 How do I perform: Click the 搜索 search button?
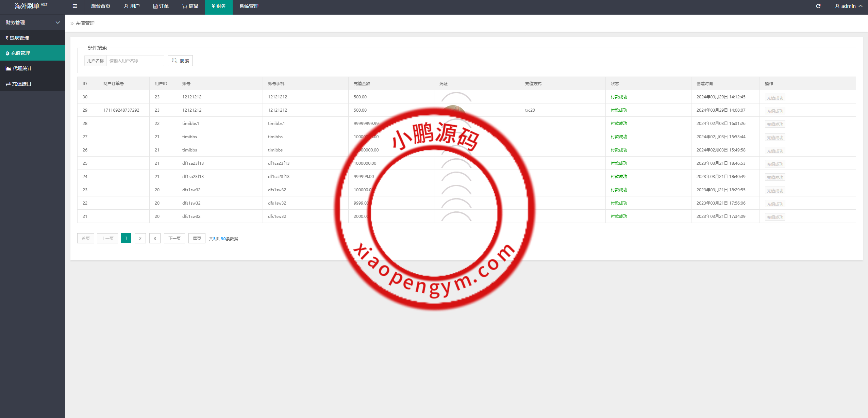tap(180, 61)
